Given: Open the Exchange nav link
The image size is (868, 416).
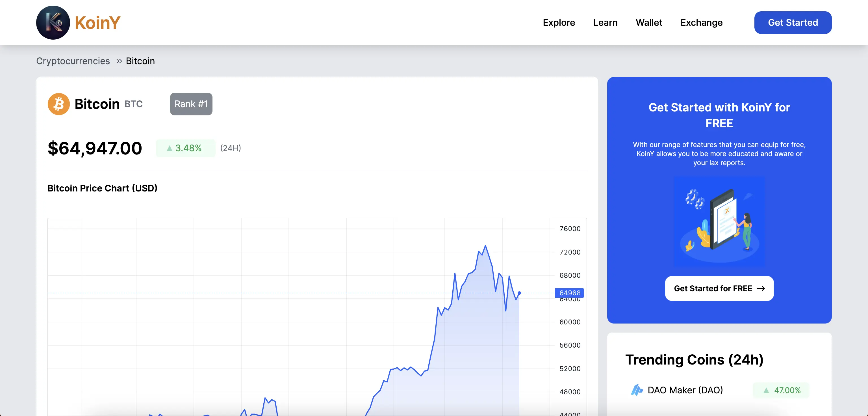Looking at the screenshot, I should [x=701, y=23].
